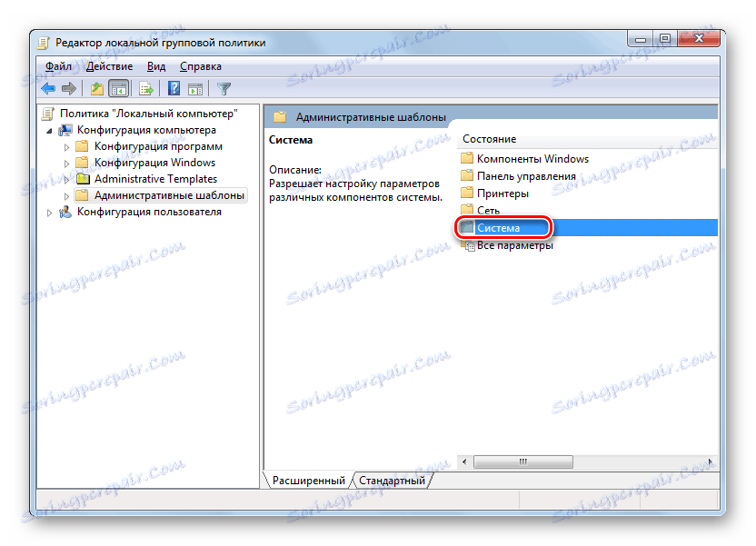Select Конфигурация программ in the tree
The height and width of the screenshot is (546, 756).
coord(158,146)
